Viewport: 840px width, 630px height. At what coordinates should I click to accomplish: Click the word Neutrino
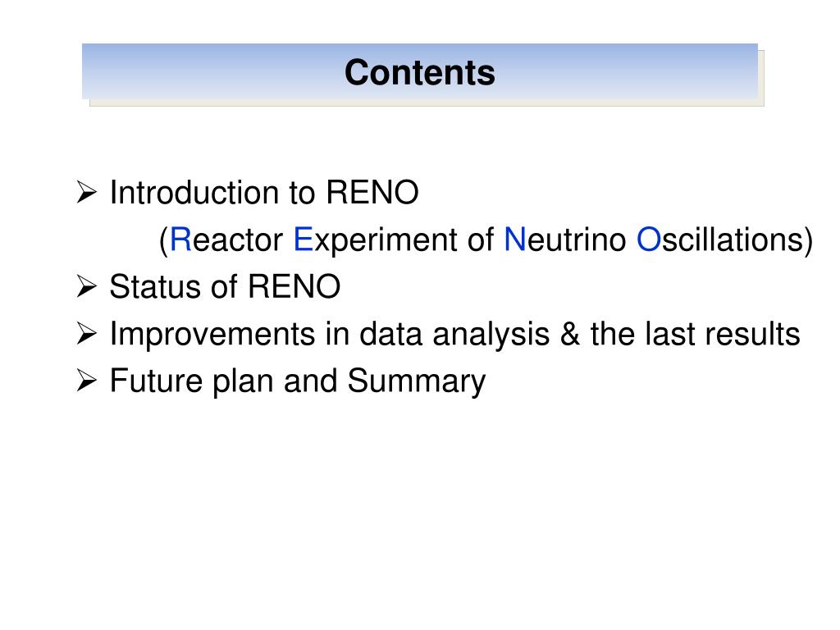coord(565,239)
